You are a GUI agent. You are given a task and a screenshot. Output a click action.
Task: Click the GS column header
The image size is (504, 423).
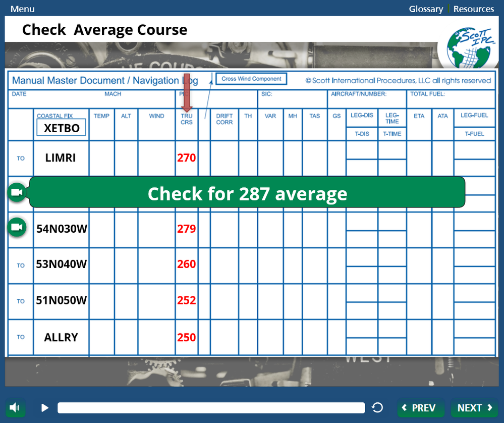[x=336, y=116]
